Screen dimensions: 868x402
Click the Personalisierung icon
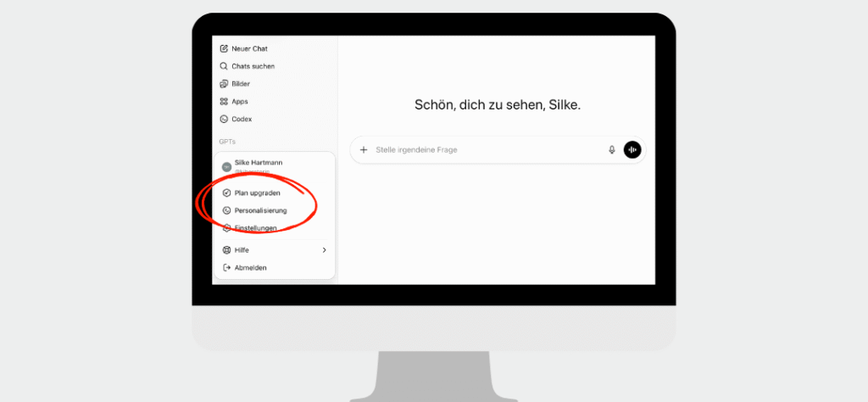[x=226, y=210]
